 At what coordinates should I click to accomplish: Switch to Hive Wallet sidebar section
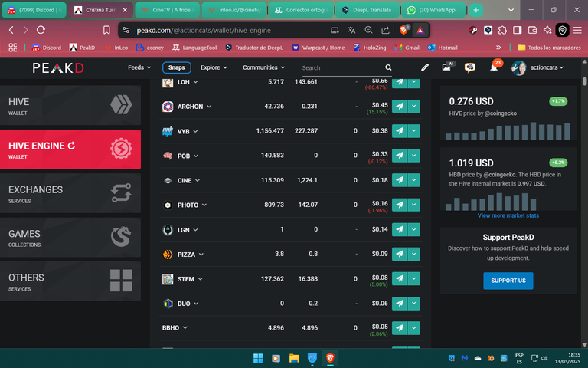(x=70, y=105)
